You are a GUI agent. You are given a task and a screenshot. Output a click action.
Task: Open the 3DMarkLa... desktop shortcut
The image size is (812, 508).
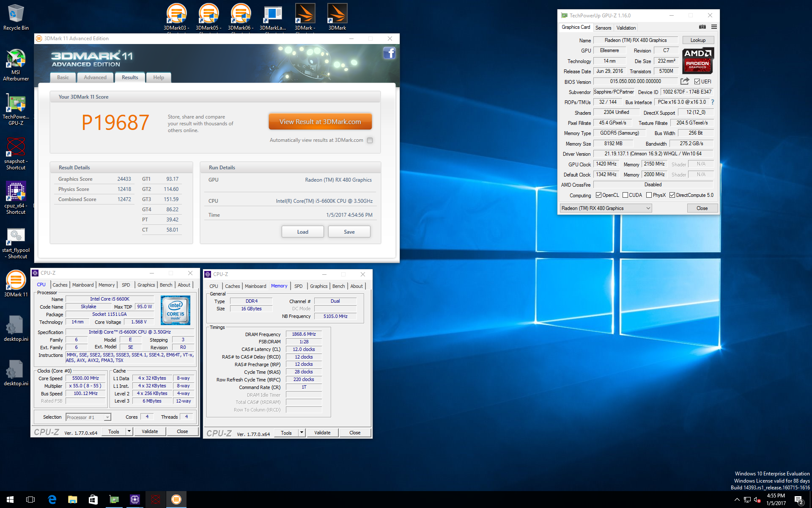(273, 17)
